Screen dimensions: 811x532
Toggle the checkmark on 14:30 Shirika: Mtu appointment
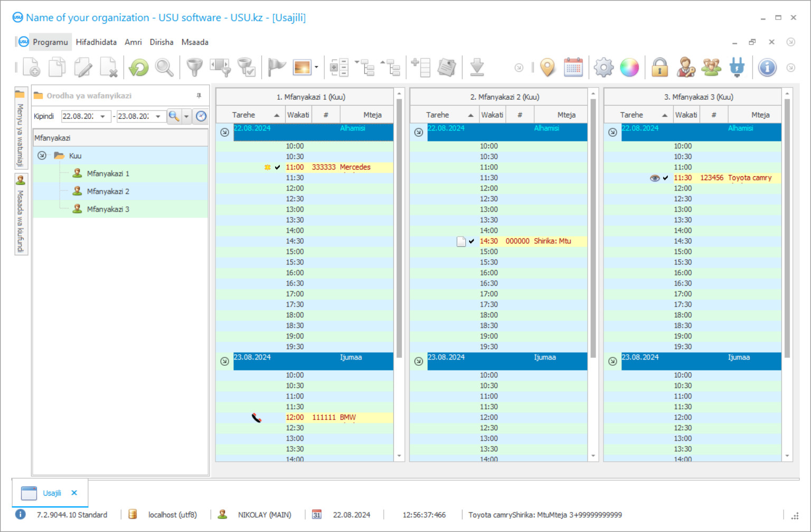(x=471, y=241)
